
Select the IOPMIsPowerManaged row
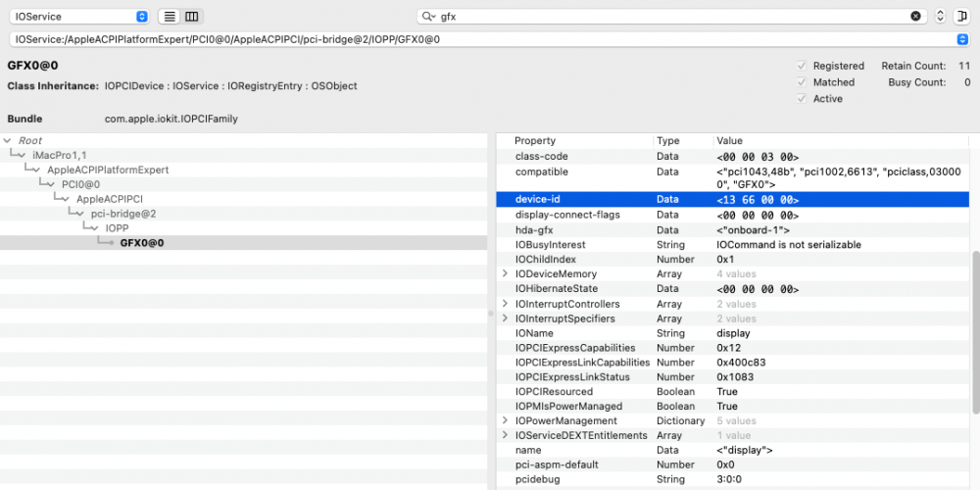click(732, 407)
